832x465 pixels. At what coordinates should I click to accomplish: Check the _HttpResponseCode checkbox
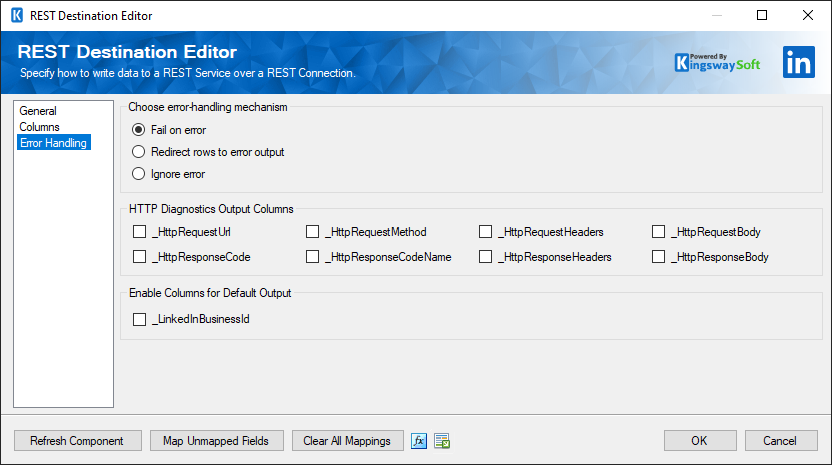140,256
